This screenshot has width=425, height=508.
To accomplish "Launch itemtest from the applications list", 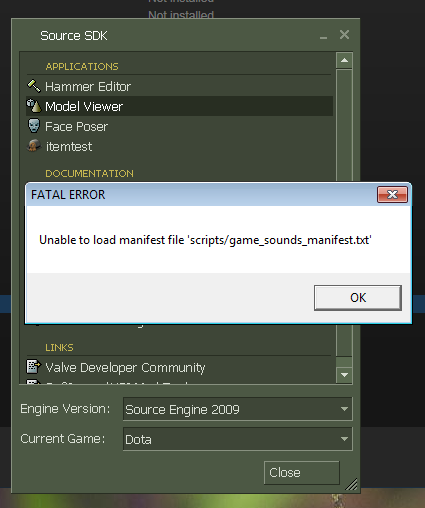I will click(x=179, y=146).
